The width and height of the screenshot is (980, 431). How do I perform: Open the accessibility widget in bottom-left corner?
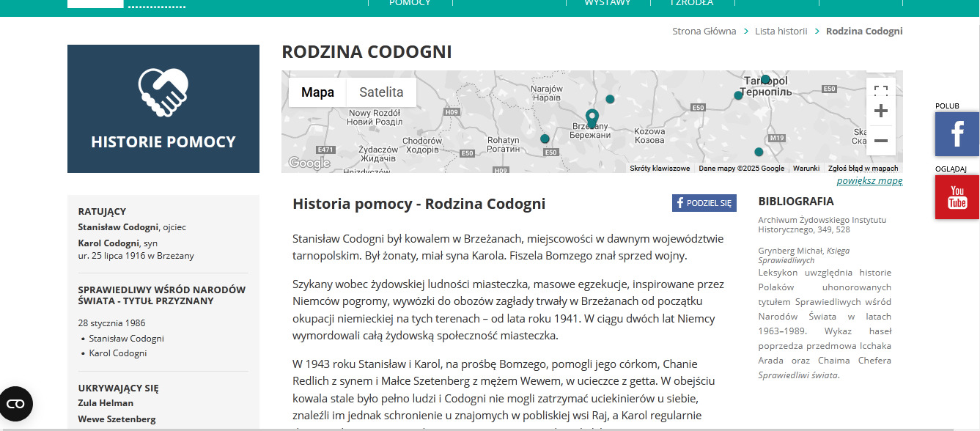click(x=15, y=404)
